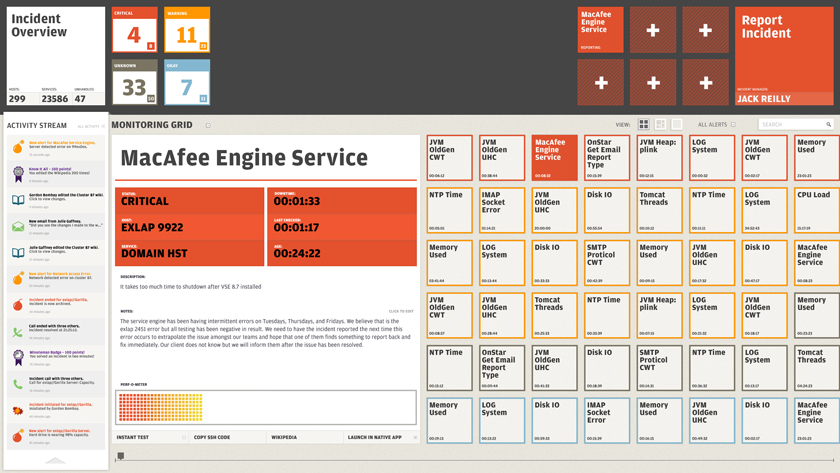Select the CPU Load tile
Viewport: 840px width, 473px height.
[x=818, y=210]
